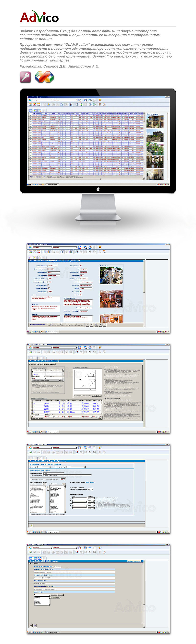The width and height of the screenshot is (196, 644).
Task: Go to last record in Анкеты предложений navigation
Action: (104, 325)
